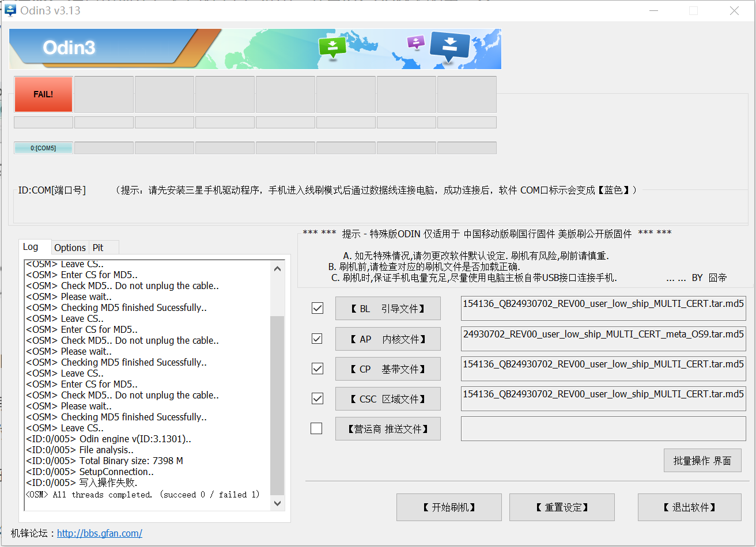
Task: Uncheck the CP 基带文件 checkbox
Action: [x=317, y=368]
